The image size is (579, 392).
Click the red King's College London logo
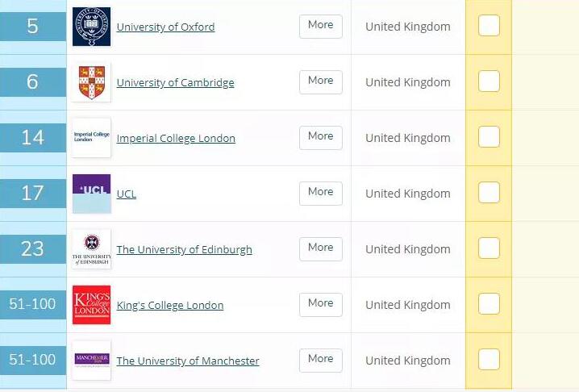click(x=91, y=305)
